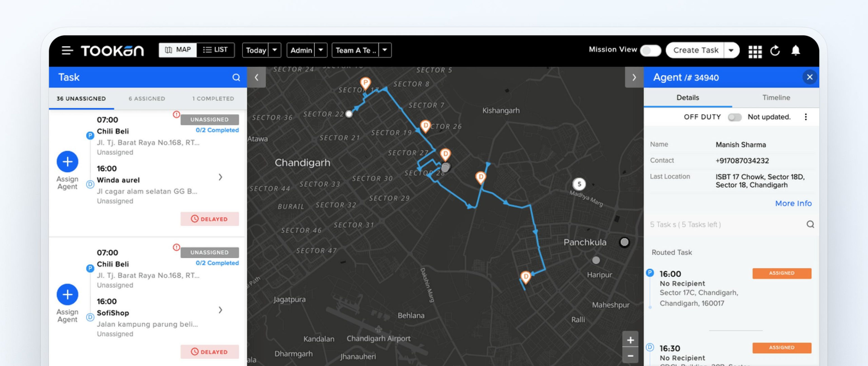868x366 pixels.
Task: Click the ASSIGNED badge on 16:30 task
Action: pos(782,347)
